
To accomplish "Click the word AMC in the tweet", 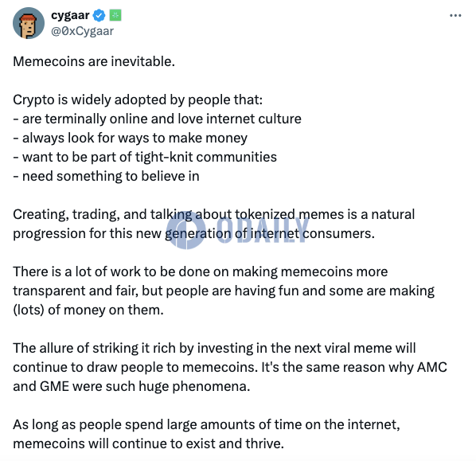I will (x=432, y=367).
